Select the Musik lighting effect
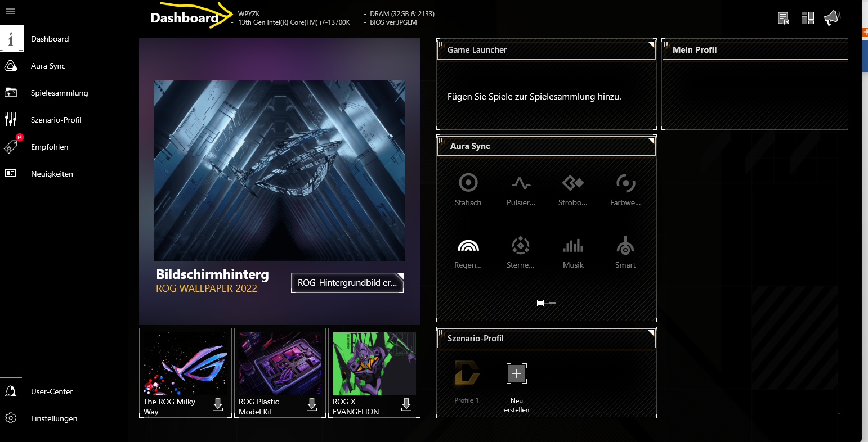Screen dimensions: 868x442 coord(573,252)
